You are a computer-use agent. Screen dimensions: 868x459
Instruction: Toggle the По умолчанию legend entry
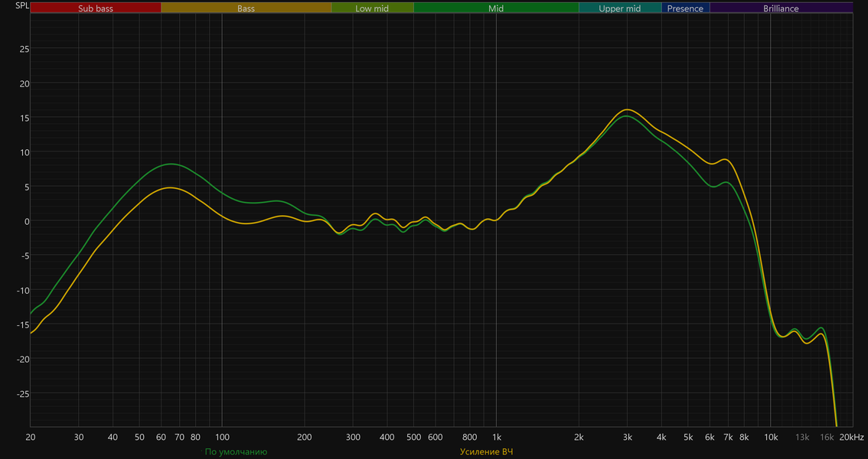pyautogui.click(x=236, y=452)
